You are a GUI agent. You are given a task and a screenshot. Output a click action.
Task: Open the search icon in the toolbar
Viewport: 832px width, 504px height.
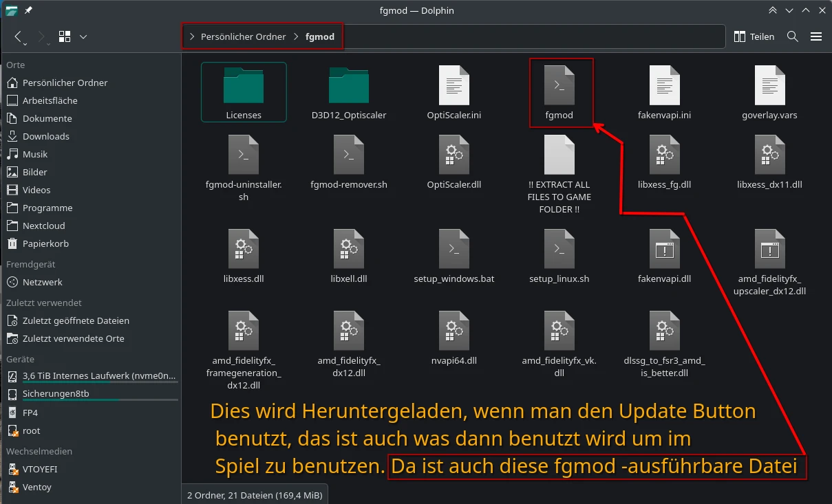tap(792, 36)
